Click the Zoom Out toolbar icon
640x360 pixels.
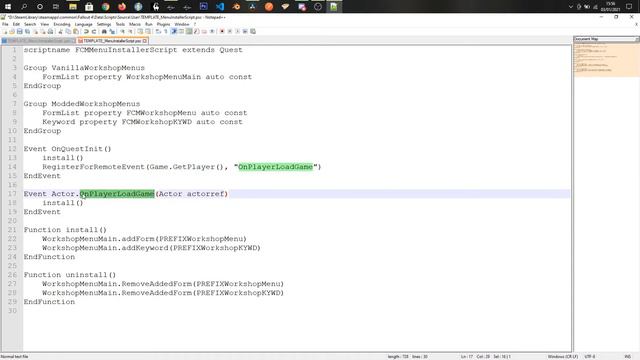coord(130,31)
